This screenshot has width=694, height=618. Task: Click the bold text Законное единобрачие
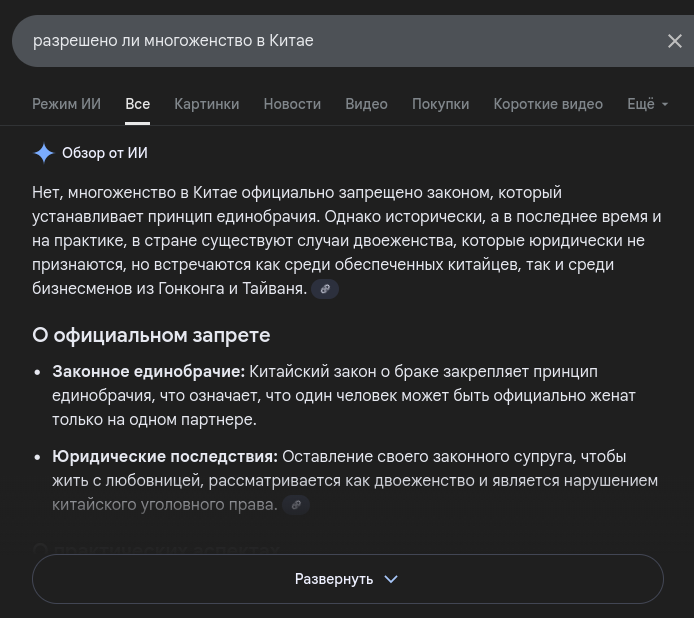(x=148, y=372)
